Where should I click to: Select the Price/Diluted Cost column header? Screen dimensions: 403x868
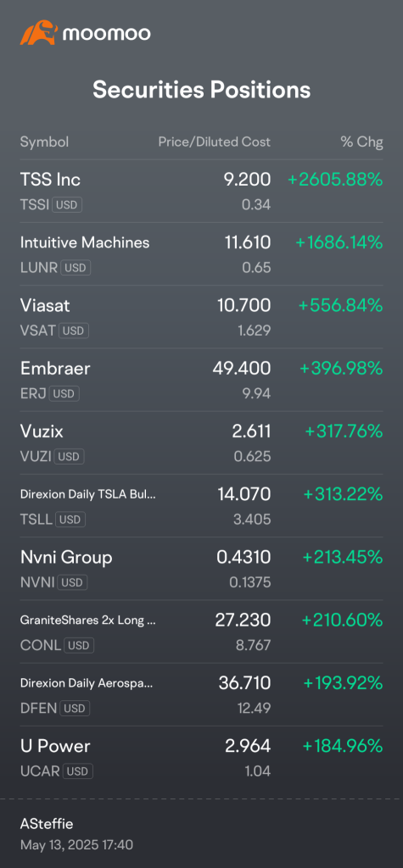tap(215, 142)
